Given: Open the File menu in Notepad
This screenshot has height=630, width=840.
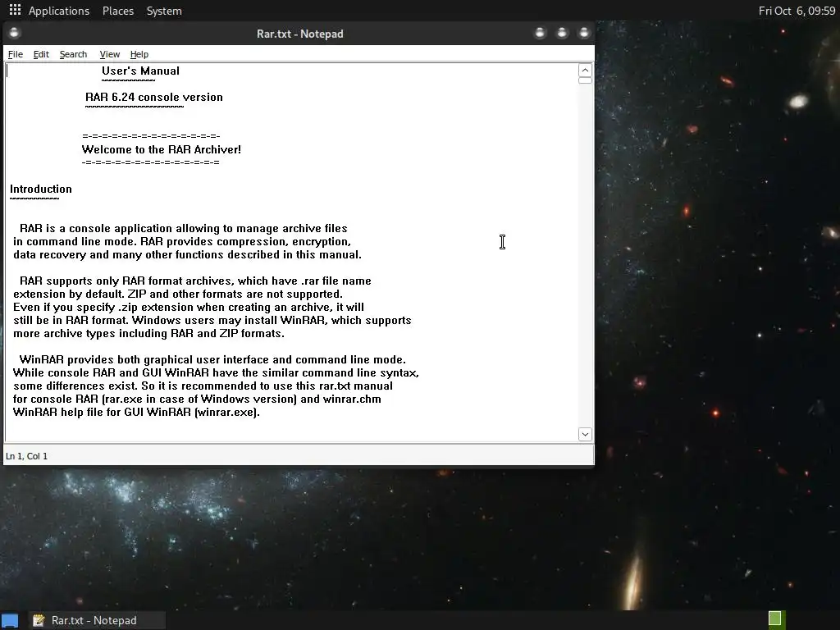Looking at the screenshot, I should [16, 54].
